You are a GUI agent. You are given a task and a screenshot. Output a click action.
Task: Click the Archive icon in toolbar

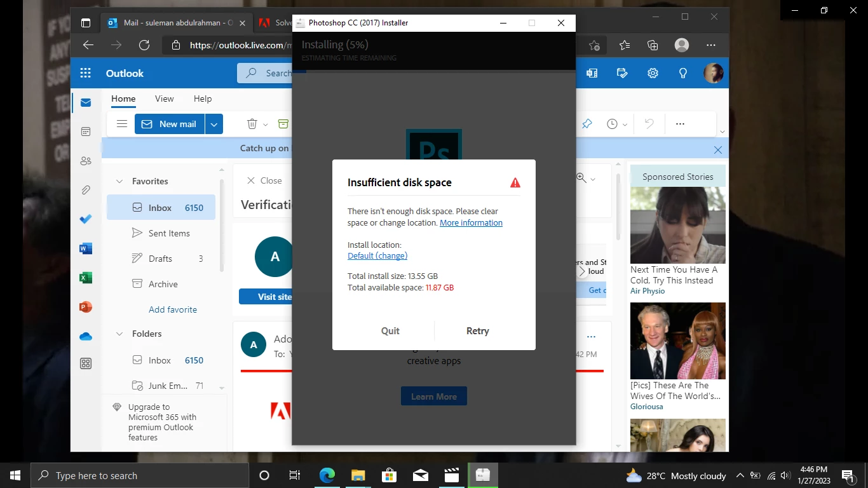pyautogui.click(x=283, y=124)
